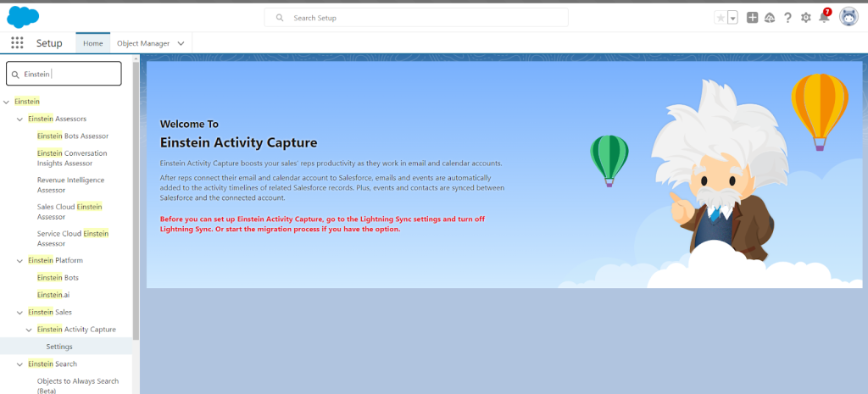The height and width of the screenshot is (394, 868).
Task: Open the App Launcher grid icon
Action: (17, 43)
